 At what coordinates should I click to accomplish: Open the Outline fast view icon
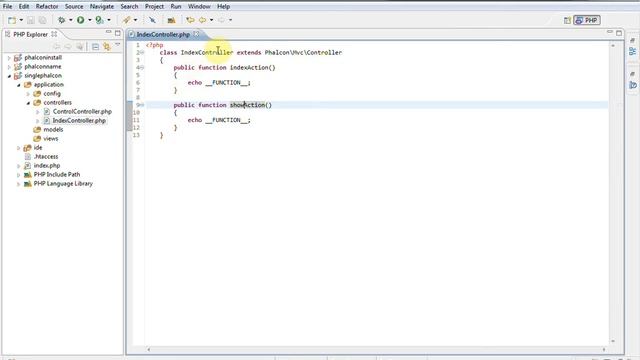click(x=632, y=51)
